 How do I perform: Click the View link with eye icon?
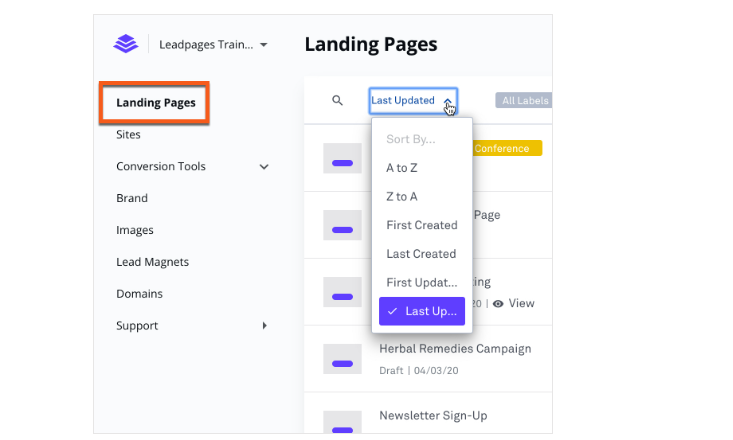coord(513,303)
